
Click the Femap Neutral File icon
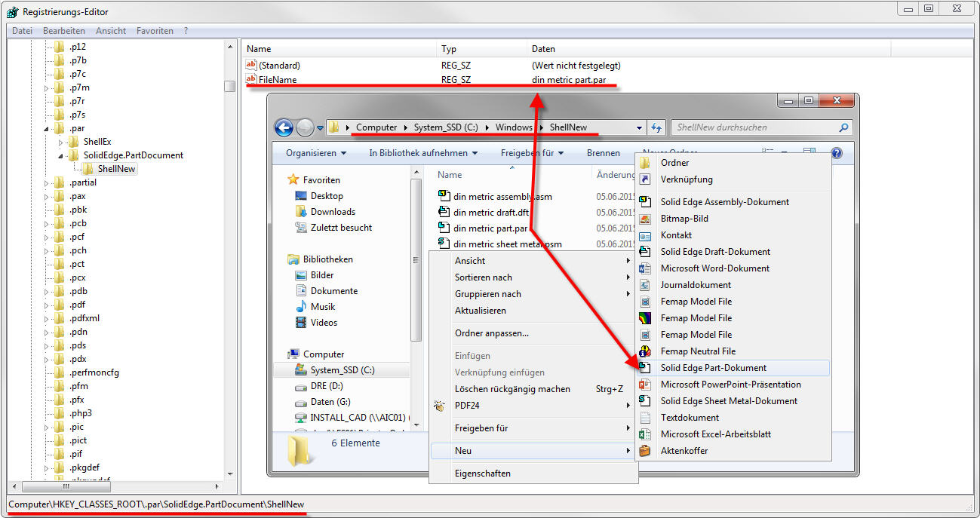click(645, 351)
